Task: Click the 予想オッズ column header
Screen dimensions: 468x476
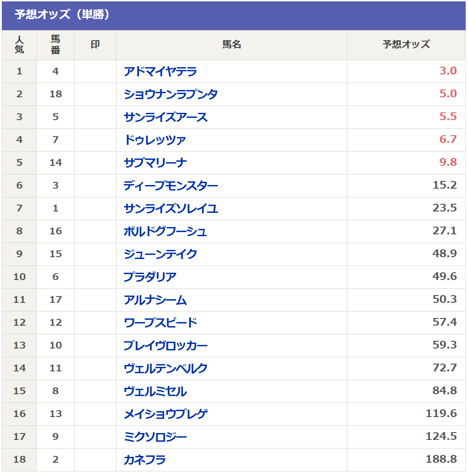Action: pos(406,45)
